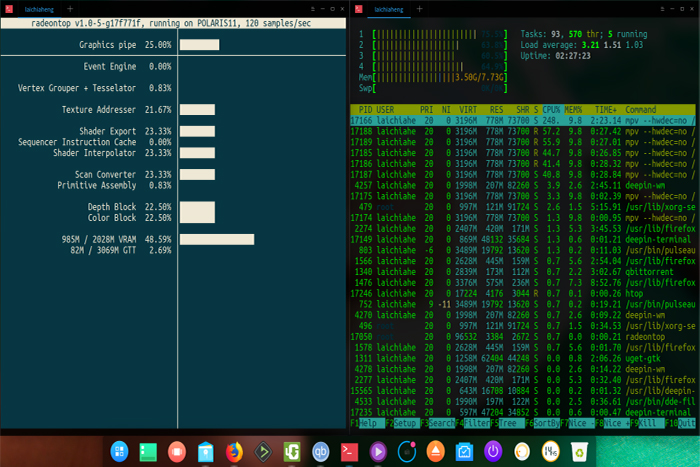Click F2 Setup in htop footer
Viewport: 700px width, 467px height.
[x=403, y=423]
